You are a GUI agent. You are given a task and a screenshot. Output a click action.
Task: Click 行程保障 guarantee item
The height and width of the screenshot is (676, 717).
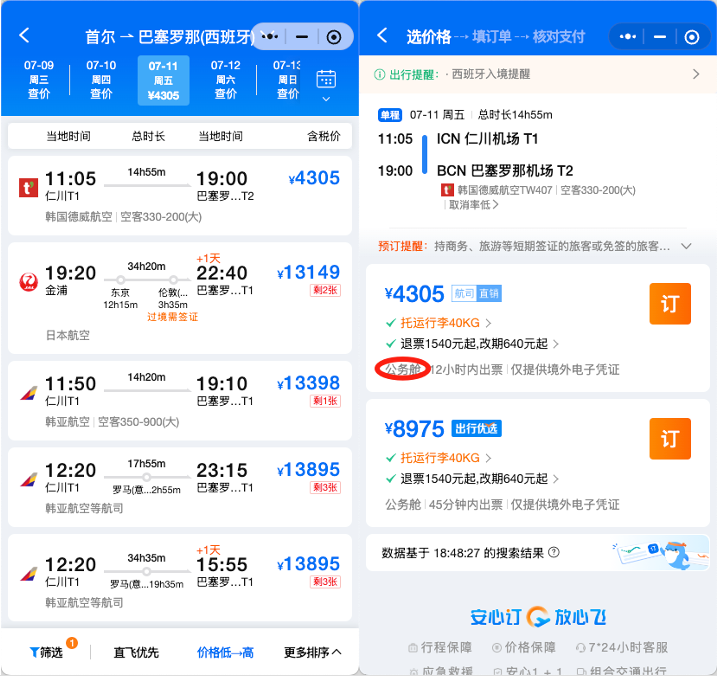click(x=439, y=648)
